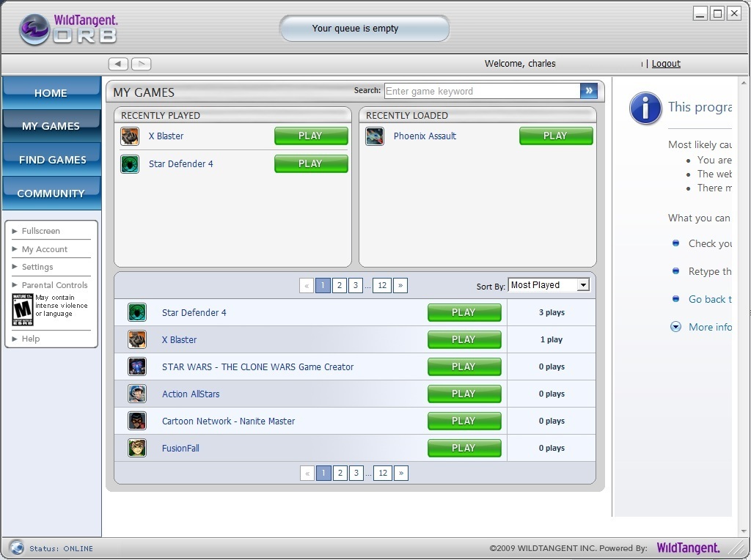Open the Action AllStars title link
Image resolution: width=751 pixels, height=560 pixels.
pos(191,394)
